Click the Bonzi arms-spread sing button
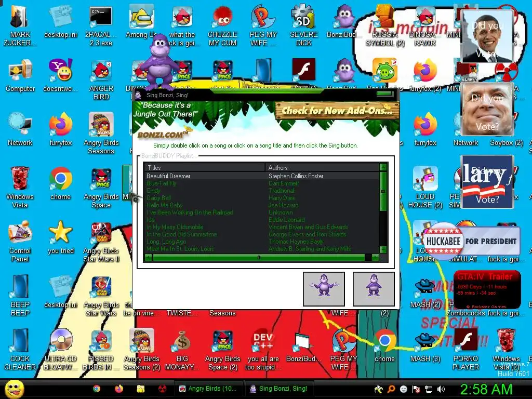The width and height of the screenshot is (532, 399). click(x=324, y=289)
